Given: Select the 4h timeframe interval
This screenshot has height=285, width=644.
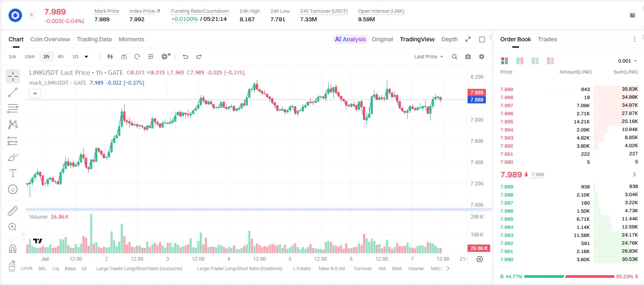Looking at the screenshot, I should (60, 57).
